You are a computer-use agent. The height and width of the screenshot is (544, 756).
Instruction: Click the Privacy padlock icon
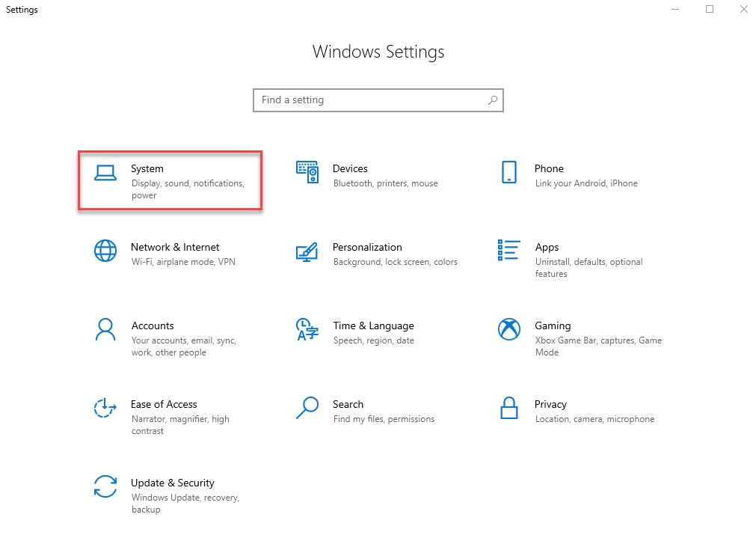[508, 408]
